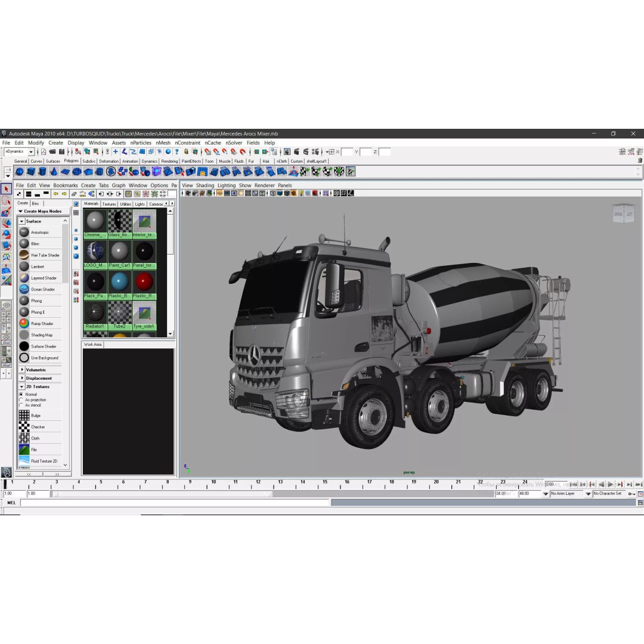
Task: Create a polygon cube from the shelf
Action: click(31, 172)
